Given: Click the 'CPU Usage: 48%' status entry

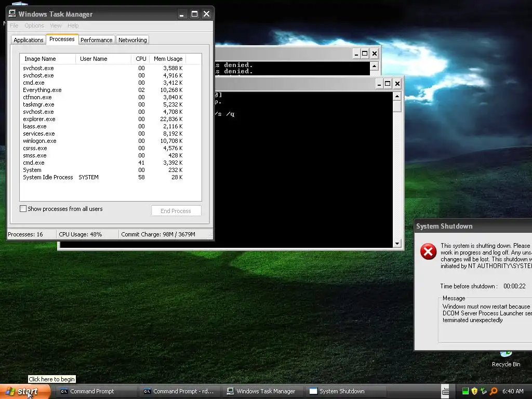Looking at the screenshot, I should 87,234.
